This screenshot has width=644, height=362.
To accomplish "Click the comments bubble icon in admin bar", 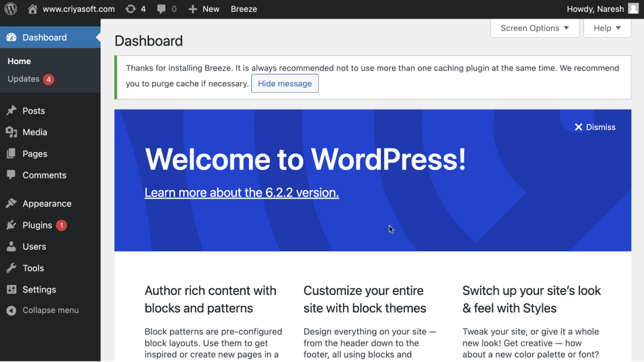I will pos(161,9).
